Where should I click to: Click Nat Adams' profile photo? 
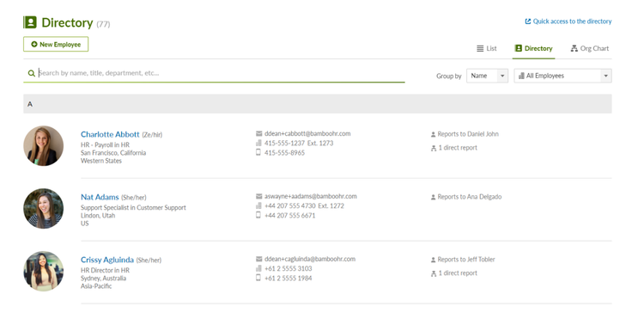(x=44, y=209)
